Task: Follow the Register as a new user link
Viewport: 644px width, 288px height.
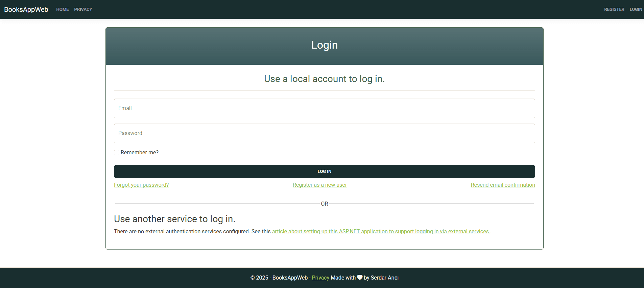Action: [x=320, y=185]
